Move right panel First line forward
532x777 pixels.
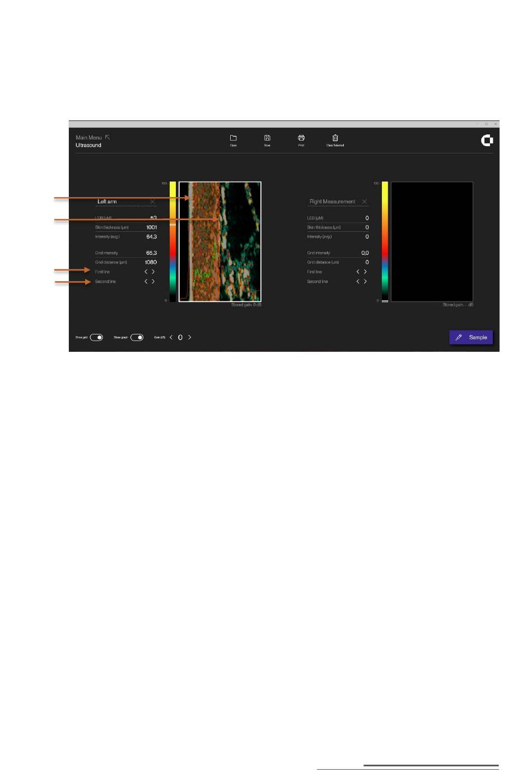pyautogui.click(x=366, y=272)
